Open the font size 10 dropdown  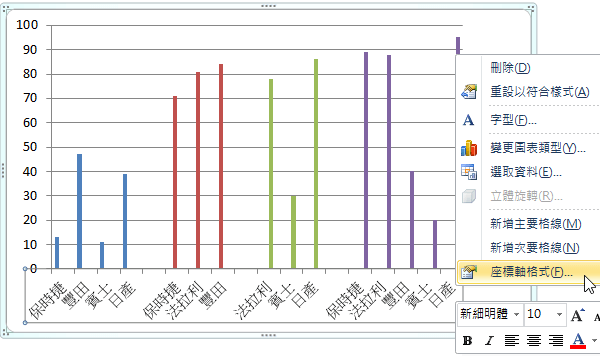(559, 315)
